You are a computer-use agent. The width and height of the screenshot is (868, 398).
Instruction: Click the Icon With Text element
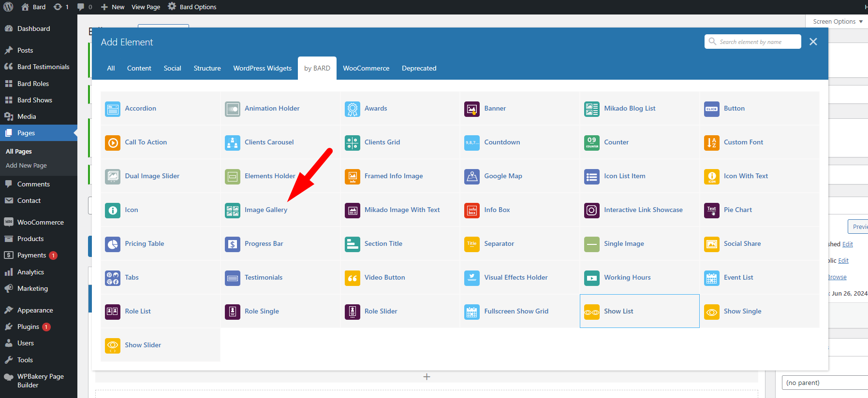(759, 176)
